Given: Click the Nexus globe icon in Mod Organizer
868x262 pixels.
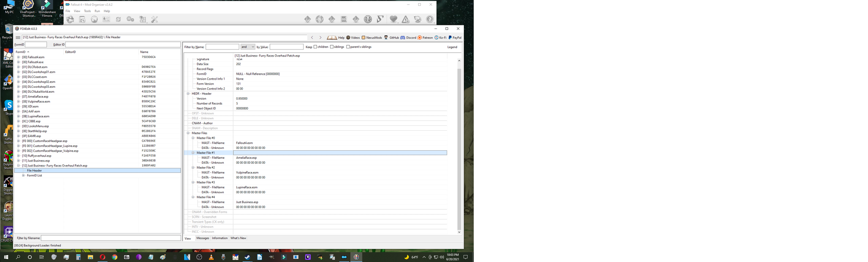Looking at the screenshot, I should pos(94,19).
